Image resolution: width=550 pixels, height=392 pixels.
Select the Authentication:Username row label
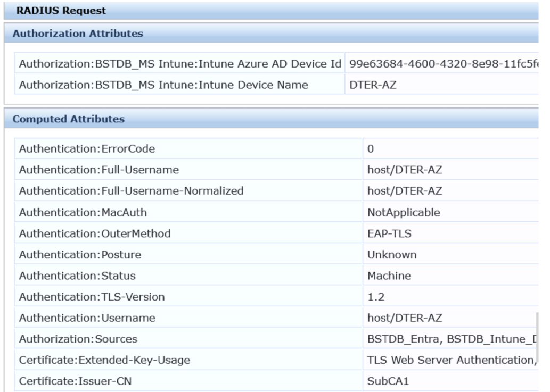click(x=87, y=318)
